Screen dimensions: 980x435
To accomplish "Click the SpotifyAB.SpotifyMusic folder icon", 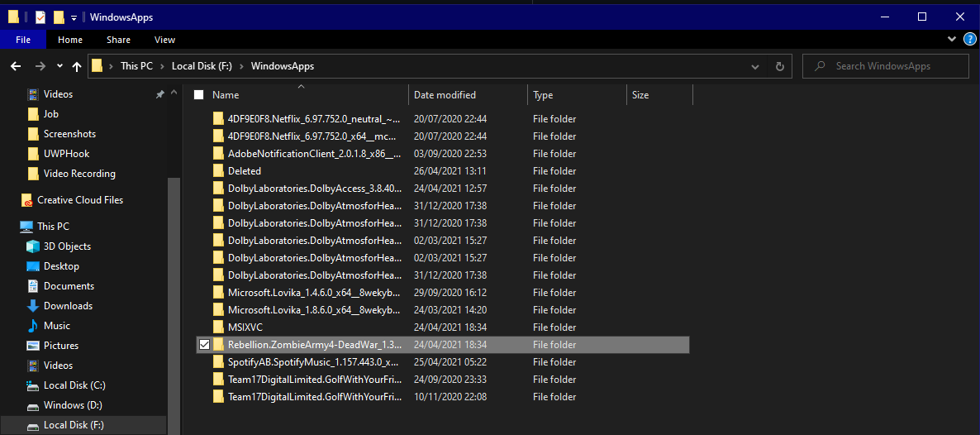I will click(218, 361).
